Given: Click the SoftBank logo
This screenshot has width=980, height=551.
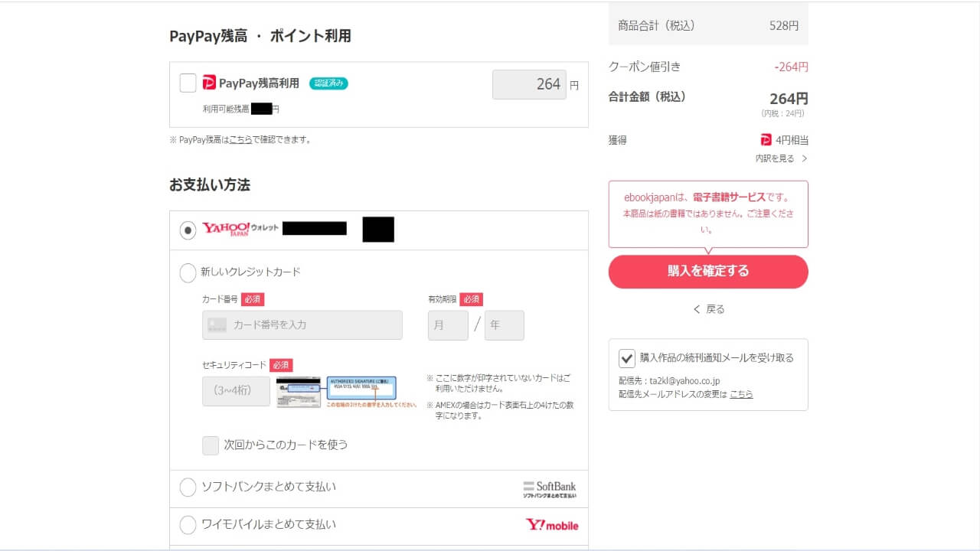Looking at the screenshot, I should (550, 489).
